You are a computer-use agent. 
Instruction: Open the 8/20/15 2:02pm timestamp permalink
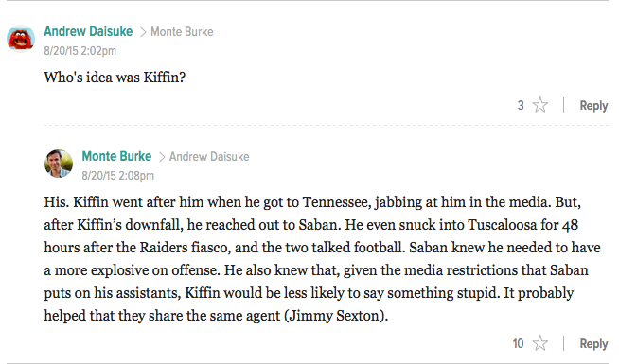pos(80,51)
